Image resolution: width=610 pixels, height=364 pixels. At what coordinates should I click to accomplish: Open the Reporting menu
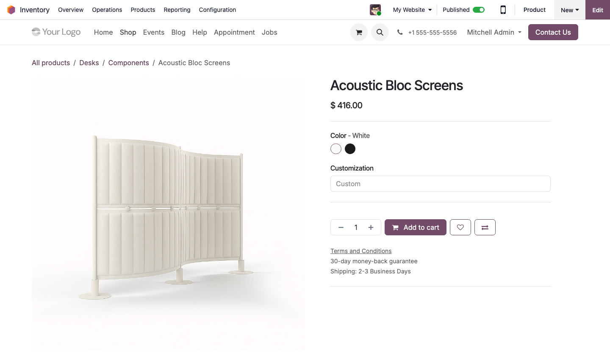(177, 10)
